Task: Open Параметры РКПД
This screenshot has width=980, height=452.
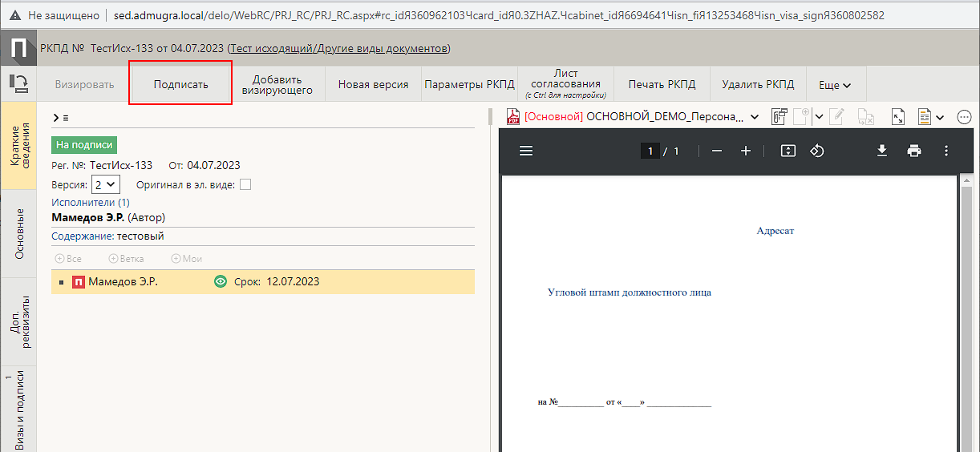Action: click(469, 84)
